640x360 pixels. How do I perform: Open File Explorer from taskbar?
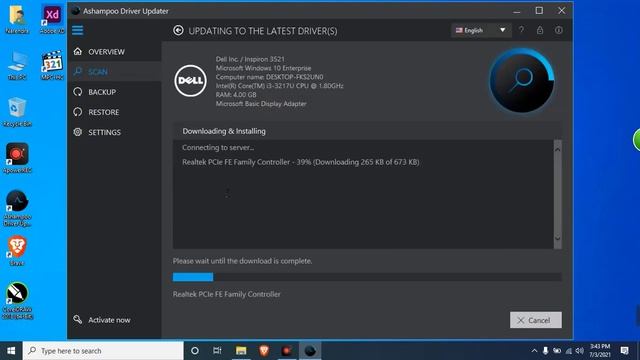coord(241,351)
